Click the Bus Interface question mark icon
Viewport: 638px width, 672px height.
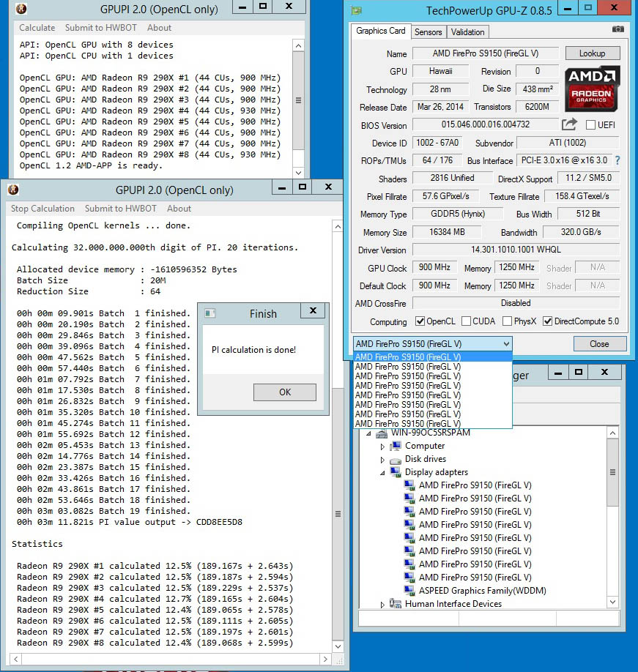tap(617, 160)
